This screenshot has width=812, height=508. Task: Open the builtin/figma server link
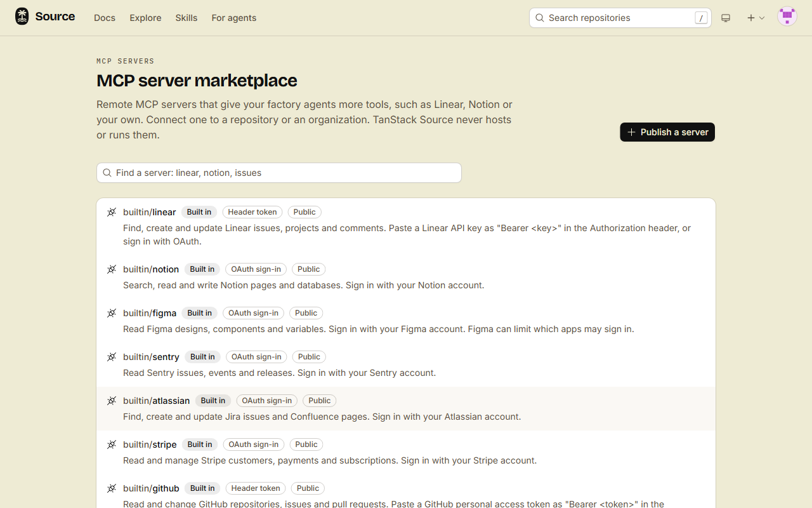tap(150, 313)
